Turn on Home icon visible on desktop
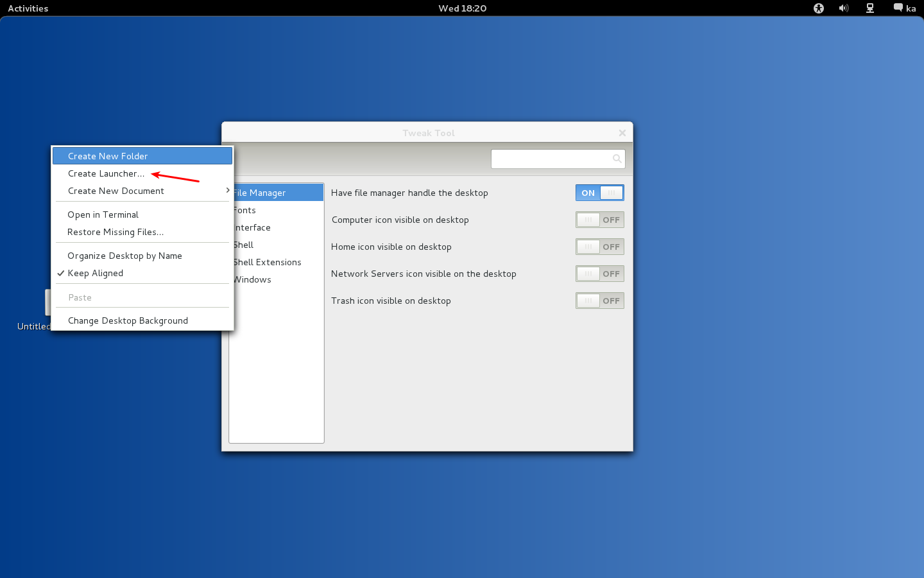Image resolution: width=924 pixels, height=578 pixels. 599,247
